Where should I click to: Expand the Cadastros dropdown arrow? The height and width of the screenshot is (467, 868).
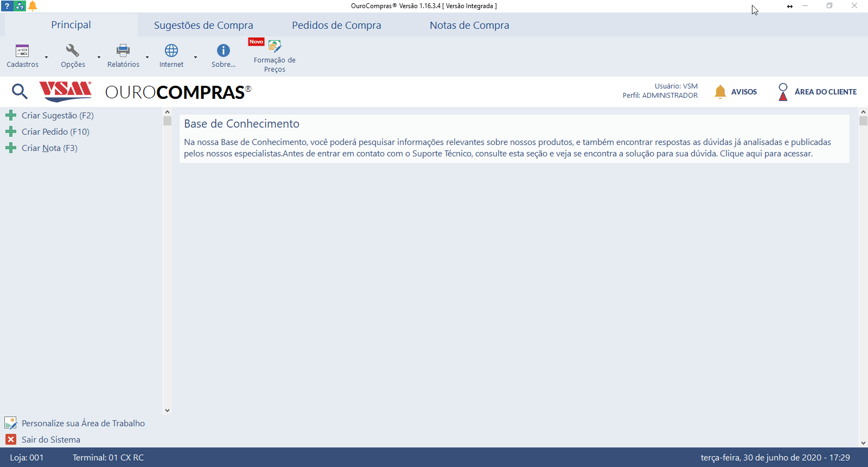[x=47, y=57]
